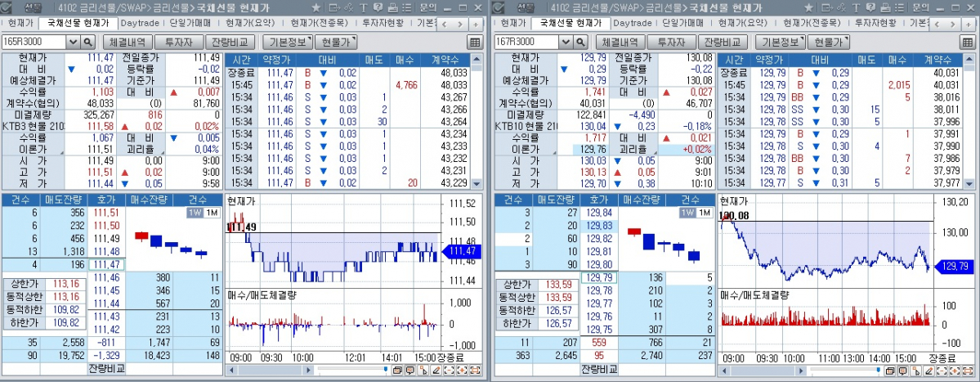Click the speech-bubble value icon under left chart
Image resolution: width=980 pixels, height=382 pixels.
tap(410, 371)
